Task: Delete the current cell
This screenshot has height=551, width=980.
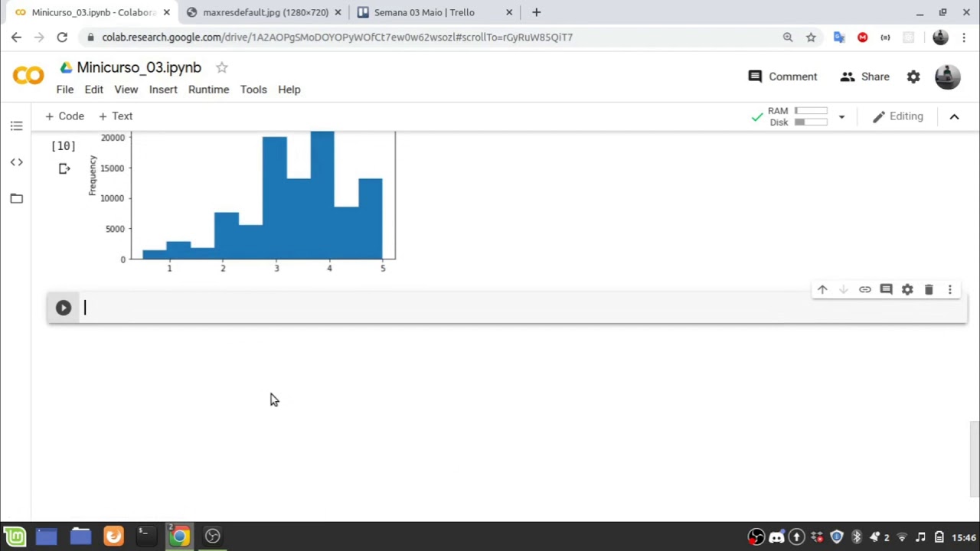Action: [929, 289]
